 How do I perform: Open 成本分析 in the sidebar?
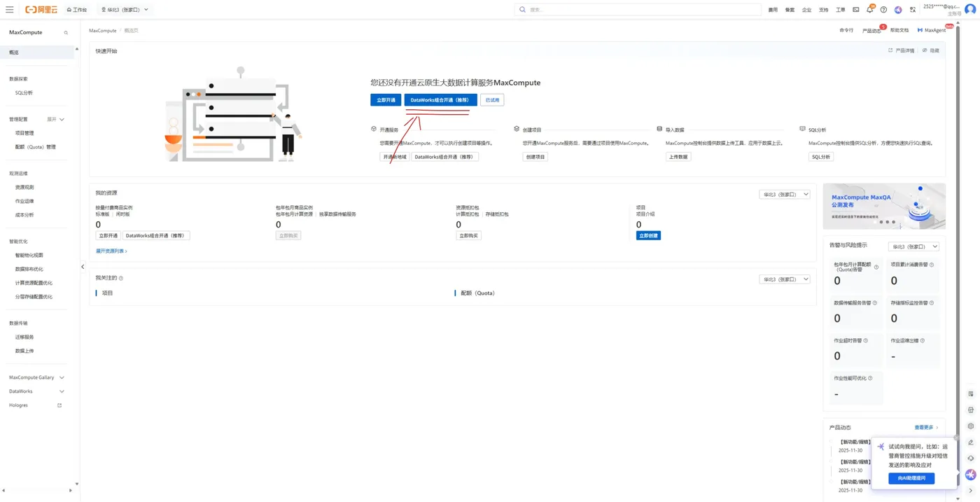tap(24, 215)
